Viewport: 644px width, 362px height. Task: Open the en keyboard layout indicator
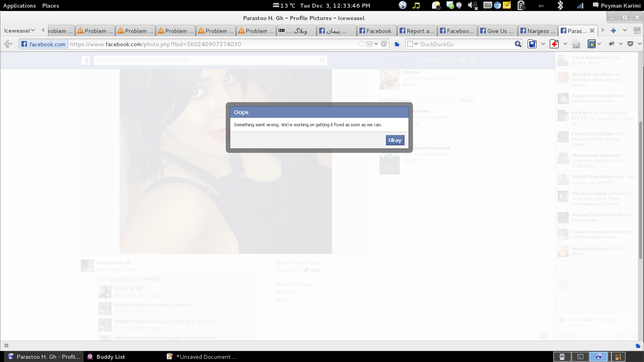click(x=541, y=6)
